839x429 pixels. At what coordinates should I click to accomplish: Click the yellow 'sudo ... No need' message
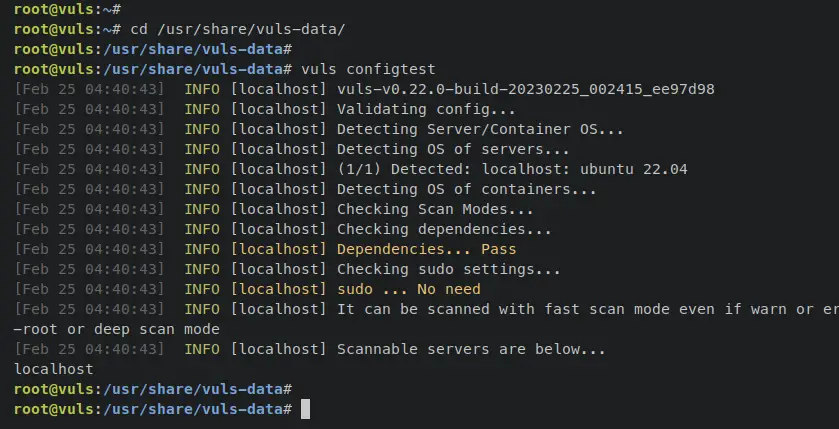[x=409, y=289]
